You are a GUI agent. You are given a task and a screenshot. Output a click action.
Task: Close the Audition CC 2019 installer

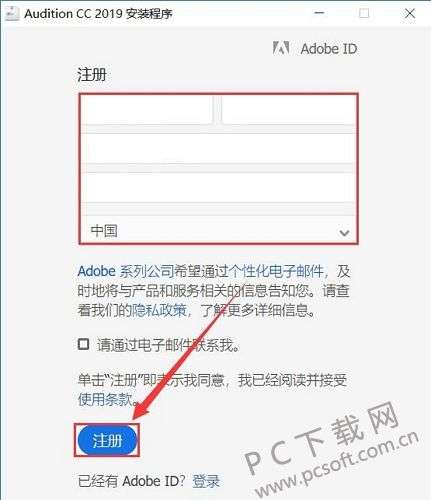tap(410, 13)
